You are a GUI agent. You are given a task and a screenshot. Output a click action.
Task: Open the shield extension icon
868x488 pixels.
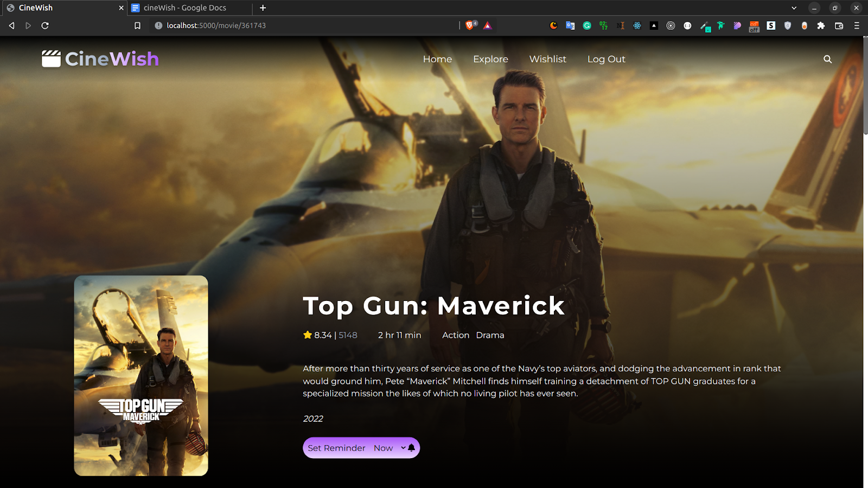point(788,25)
